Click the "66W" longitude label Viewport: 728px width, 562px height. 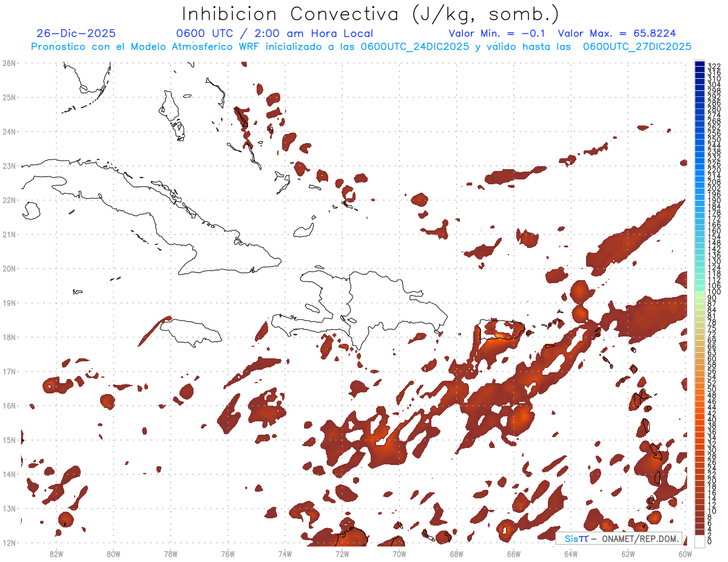click(x=513, y=553)
